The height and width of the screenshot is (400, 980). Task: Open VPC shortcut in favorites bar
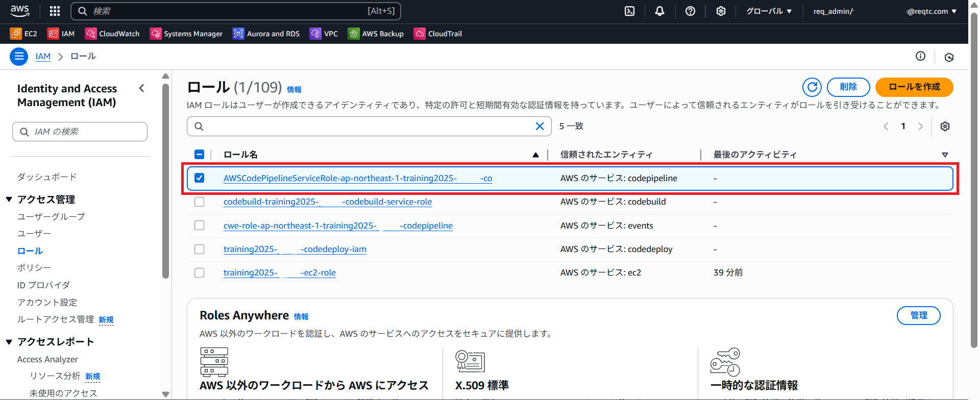click(324, 34)
